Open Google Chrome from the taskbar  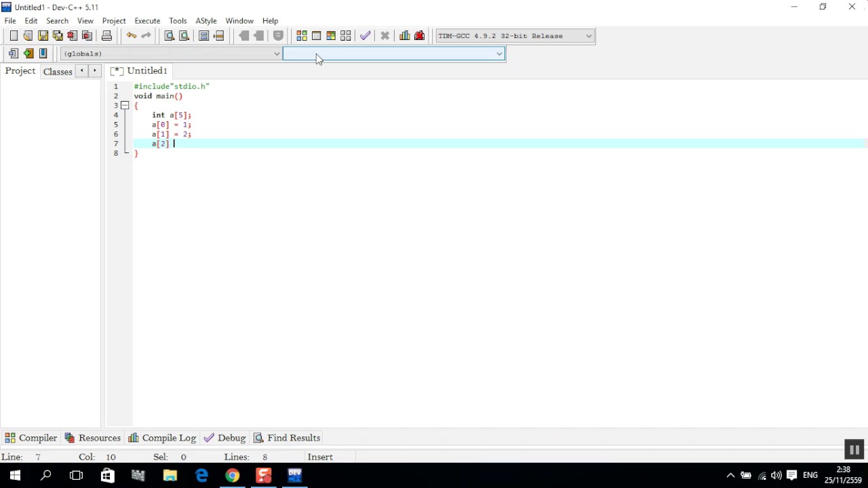[x=233, y=476]
